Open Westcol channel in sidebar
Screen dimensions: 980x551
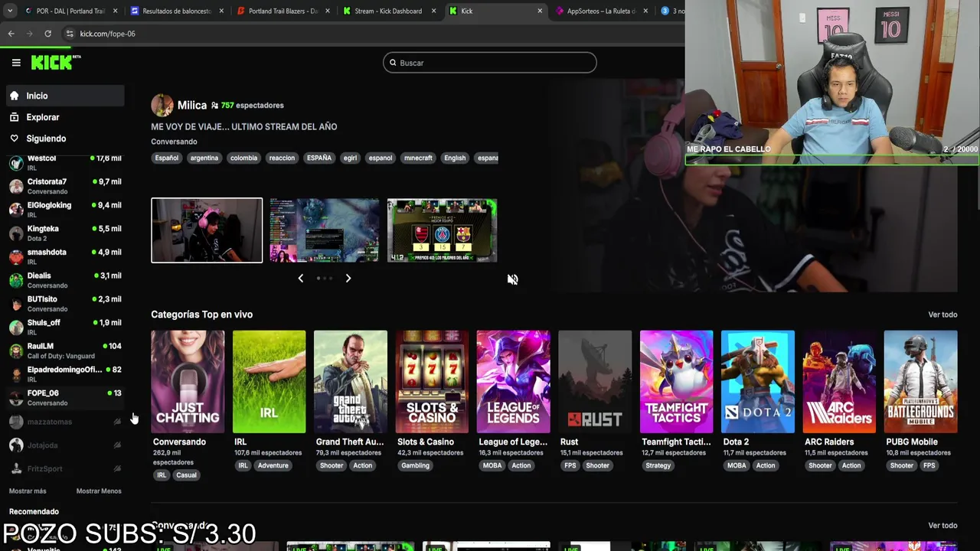[65, 162]
